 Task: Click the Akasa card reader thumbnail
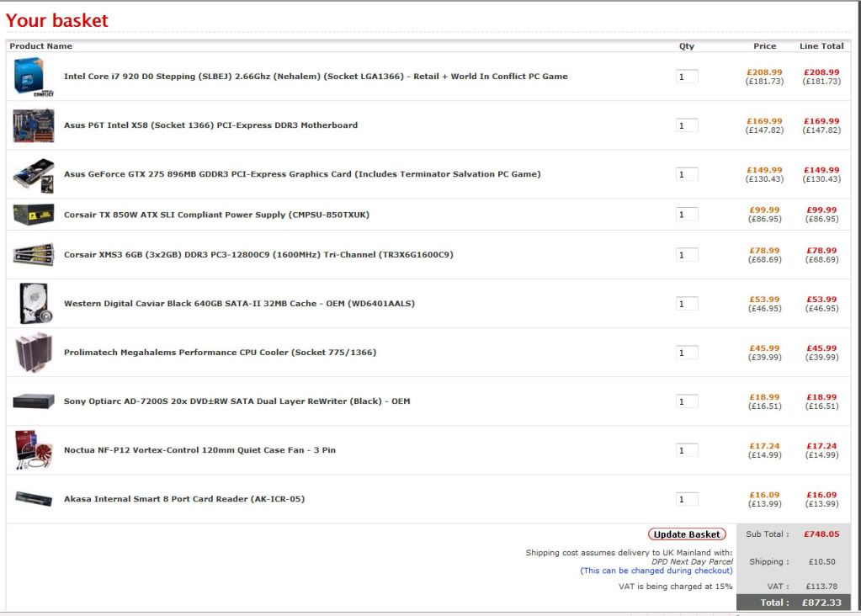[x=34, y=499]
